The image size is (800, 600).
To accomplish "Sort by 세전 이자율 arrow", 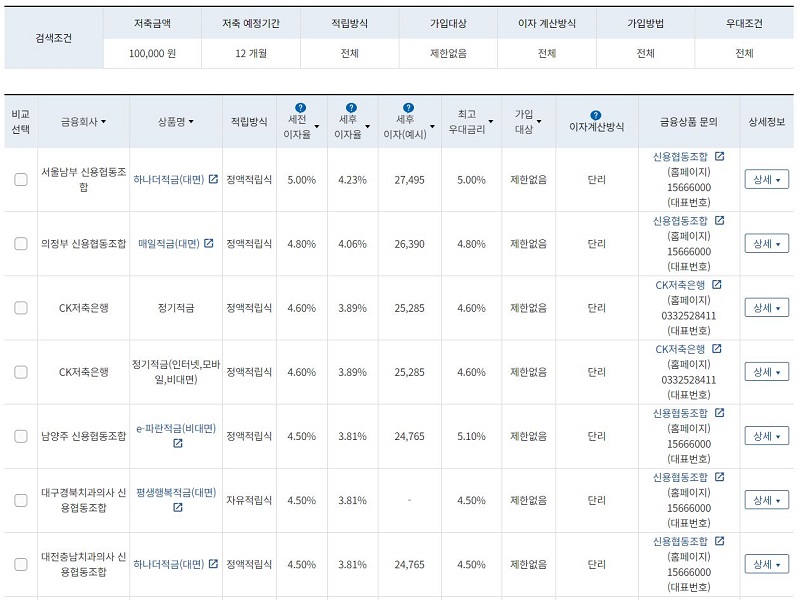I will [x=317, y=127].
